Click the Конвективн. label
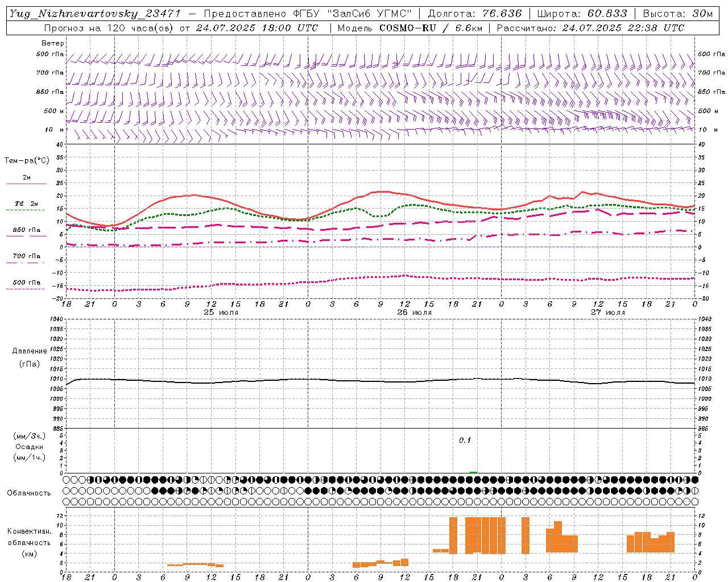728x582 pixels. pyautogui.click(x=30, y=531)
